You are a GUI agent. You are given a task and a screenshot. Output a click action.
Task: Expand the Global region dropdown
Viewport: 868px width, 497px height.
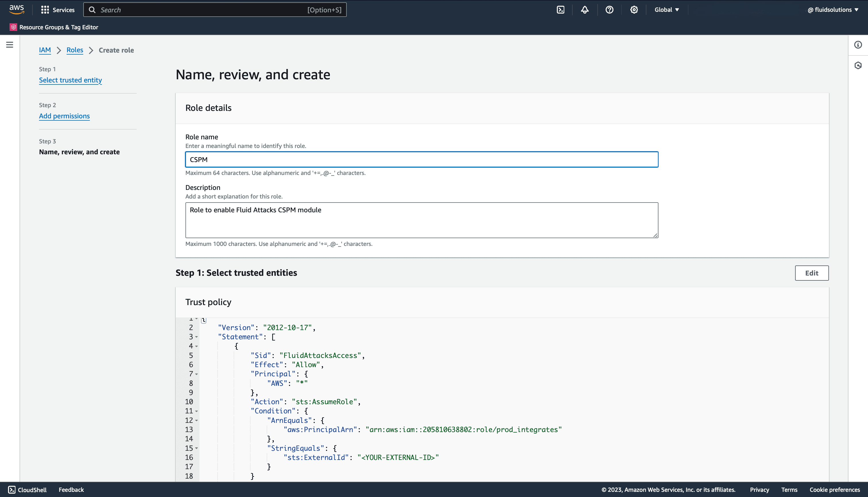(x=666, y=10)
